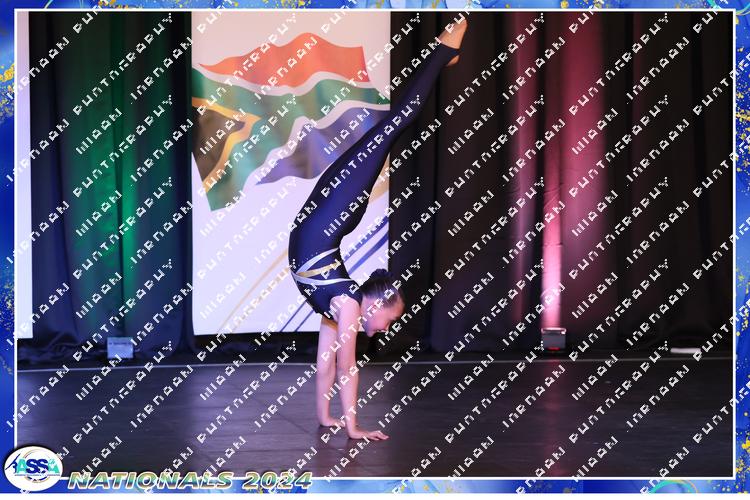Screen dimensions: 750x500
Task: Click the "NATIONALS 2024" caption text
Action: [190, 480]
